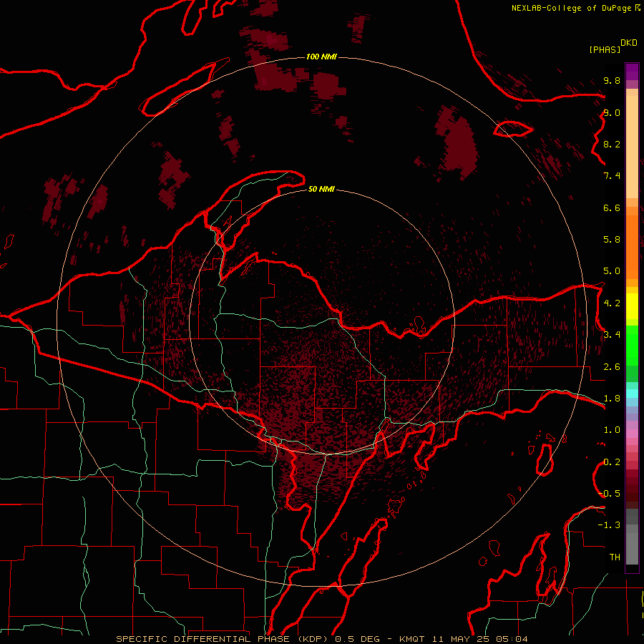This screenshot has width=644, height=644.
Task: Click the -1.3 scale value
Action: pos(609,525)
